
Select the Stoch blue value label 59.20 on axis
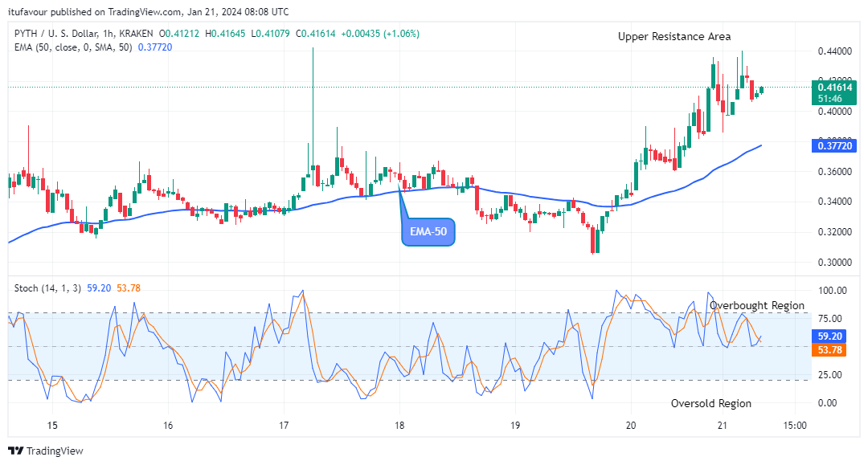coord(829,337)
